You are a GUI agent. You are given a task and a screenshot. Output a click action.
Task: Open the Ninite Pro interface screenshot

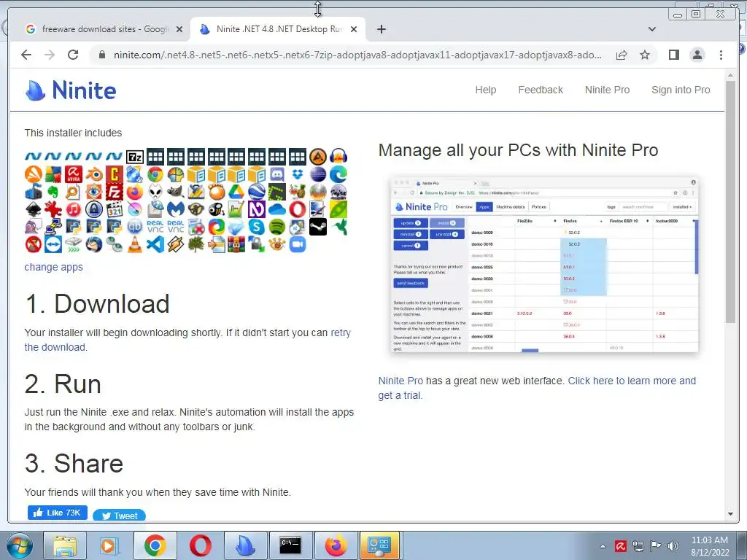[x=544, y=265]
